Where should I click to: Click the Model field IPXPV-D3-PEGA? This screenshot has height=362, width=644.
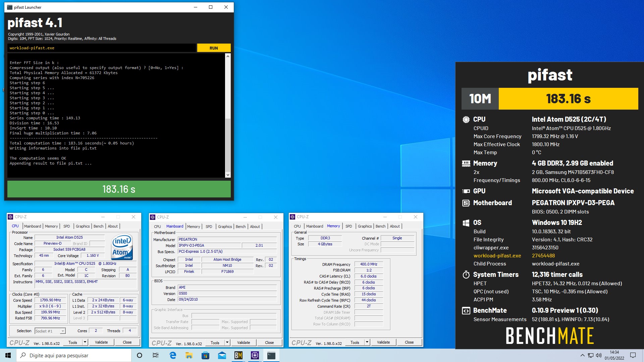pos(209,246)
